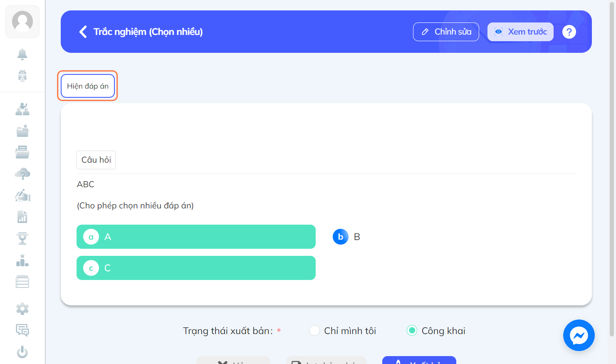Open the feedback chat icon in sidebar
616x364 pixels.
pyautogui.click(x=22, y=330)
